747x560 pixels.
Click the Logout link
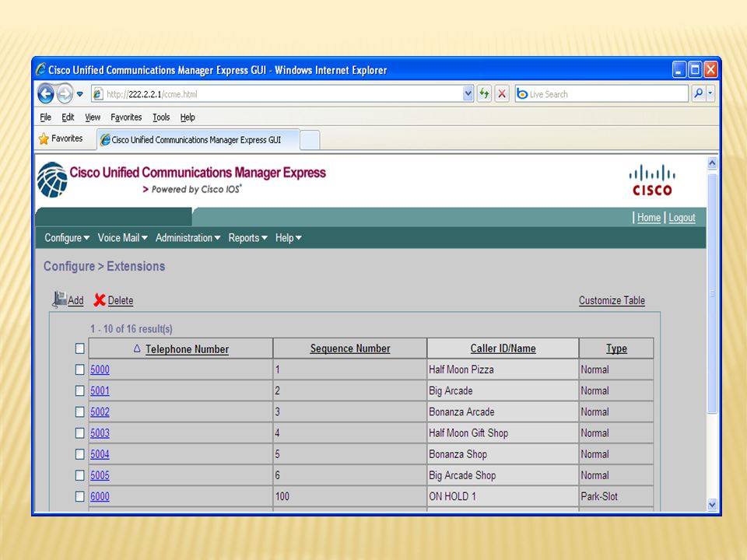click(682, 218)
